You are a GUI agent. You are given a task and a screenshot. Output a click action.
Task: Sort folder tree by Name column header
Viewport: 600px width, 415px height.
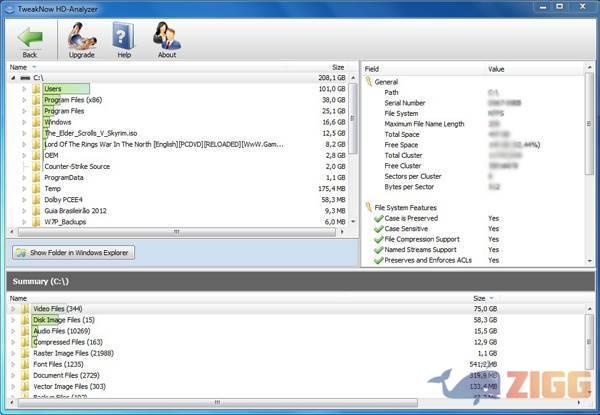point(18,67)
